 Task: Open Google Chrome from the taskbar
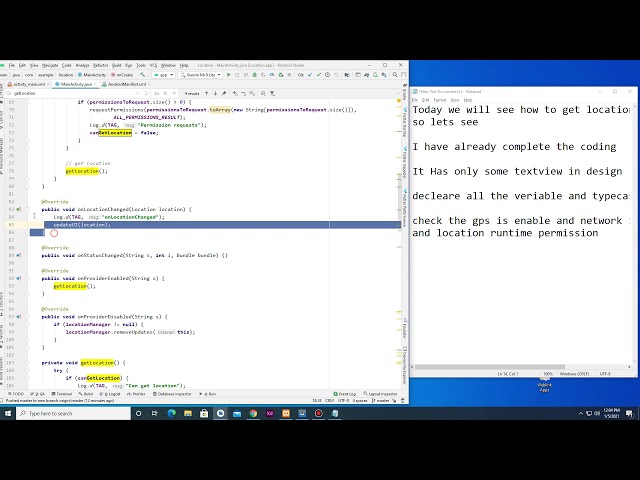tap(253, 413)
